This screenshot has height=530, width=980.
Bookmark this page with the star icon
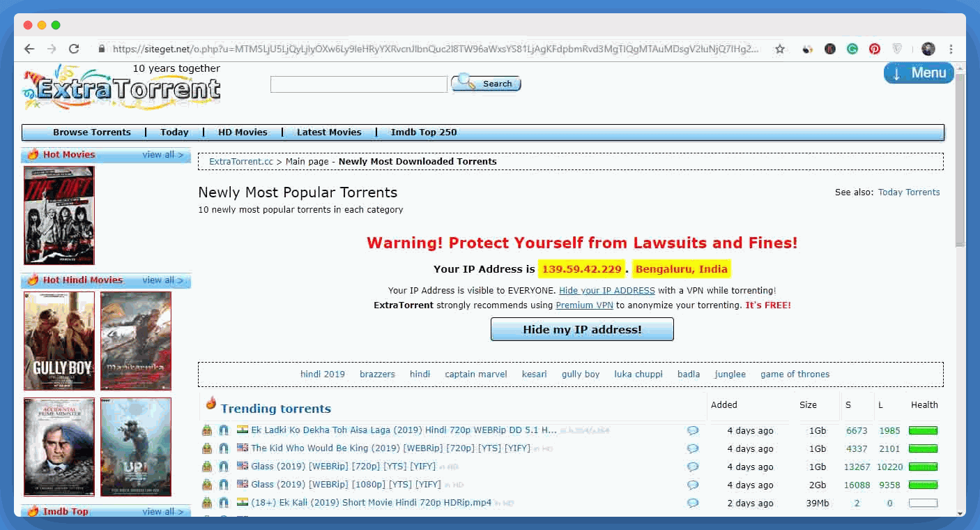[x=780, y=49]
